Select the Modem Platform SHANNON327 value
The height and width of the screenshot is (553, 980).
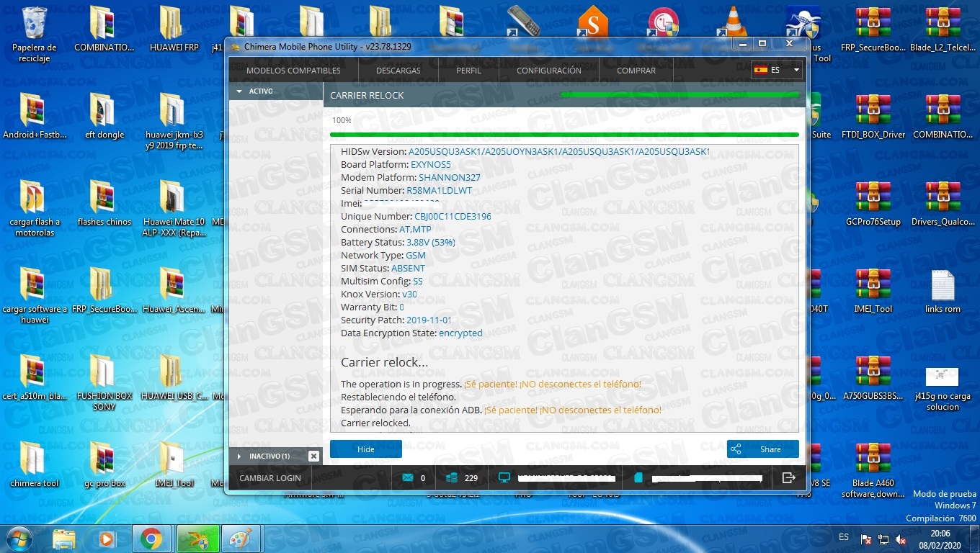pyautogui.click(x=450, y=177)
